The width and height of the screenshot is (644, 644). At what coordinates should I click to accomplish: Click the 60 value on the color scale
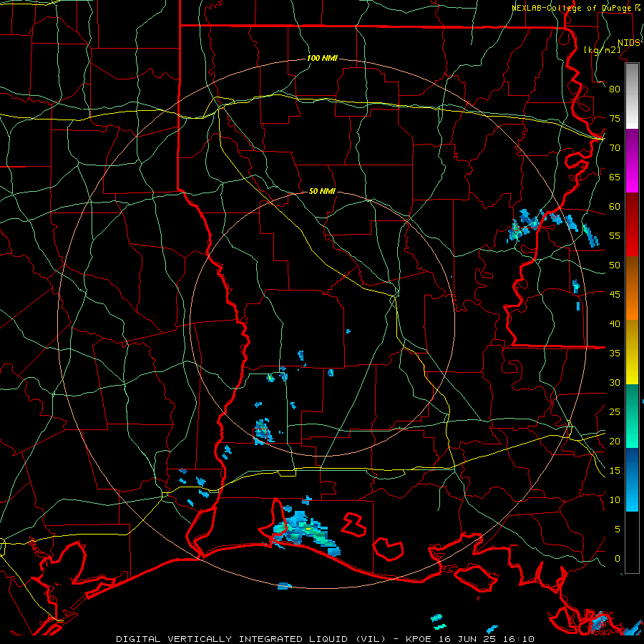point(615,207)
